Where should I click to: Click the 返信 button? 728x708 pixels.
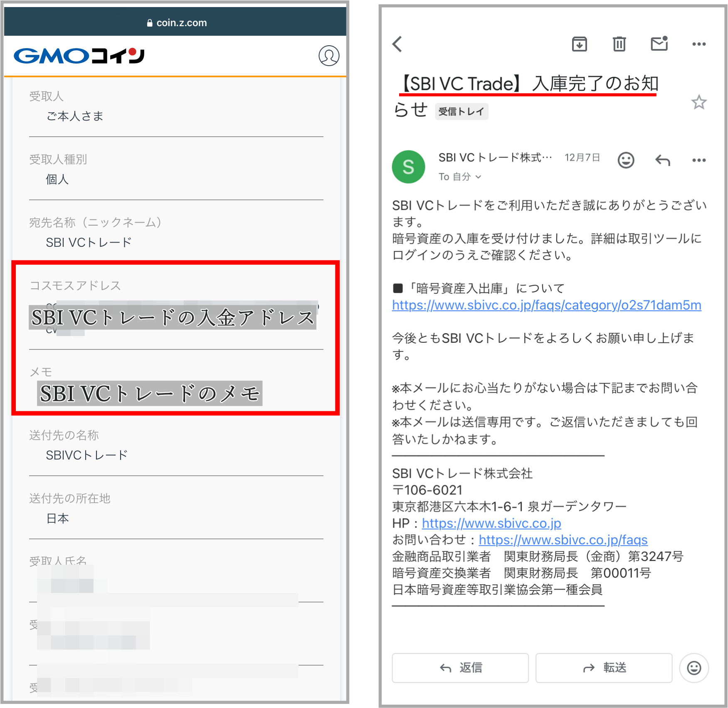[x=460, y=668]
